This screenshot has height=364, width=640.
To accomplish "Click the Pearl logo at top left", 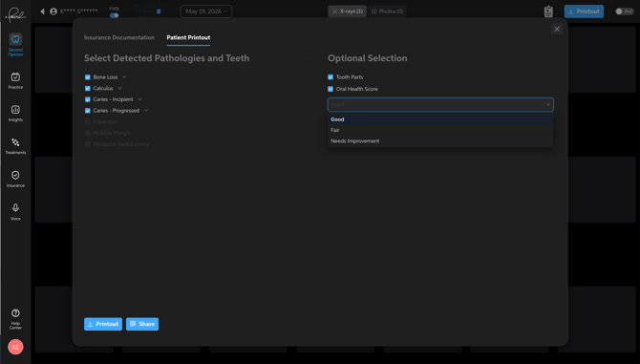I will point(15,14).
